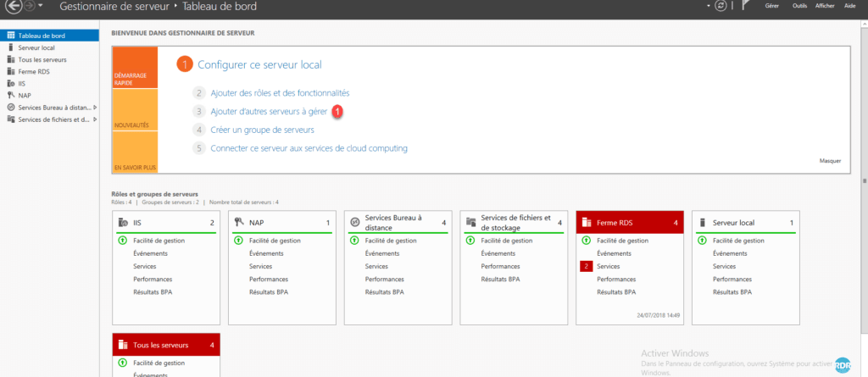Click green status icon in IIS tile
868x377 pixels.
click(123, 241)
